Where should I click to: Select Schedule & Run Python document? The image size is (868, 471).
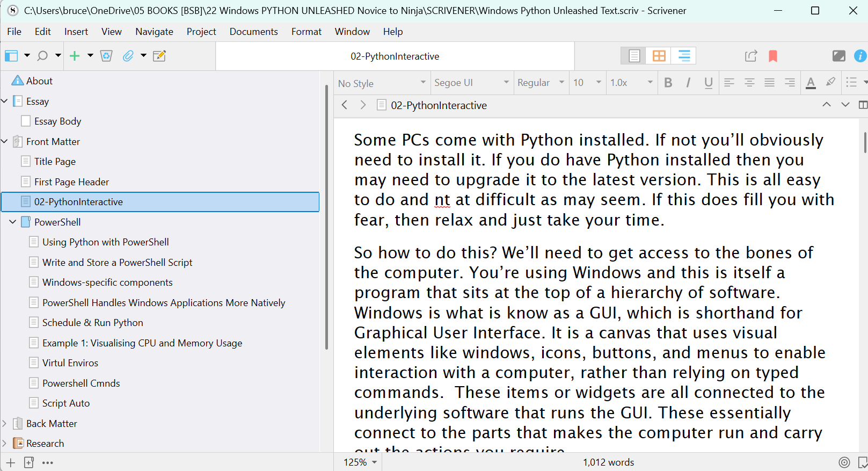[93, 323]
